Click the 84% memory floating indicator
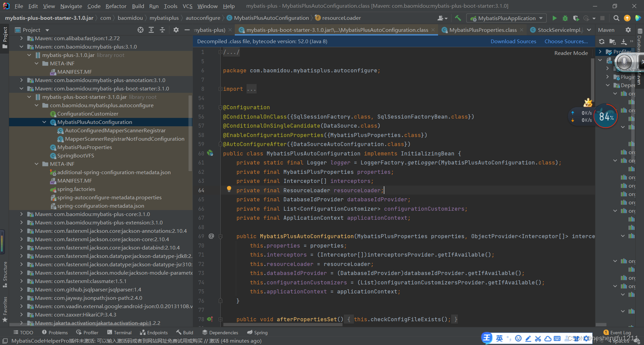The height and width of the screenshot is (345, 644). 606,116
